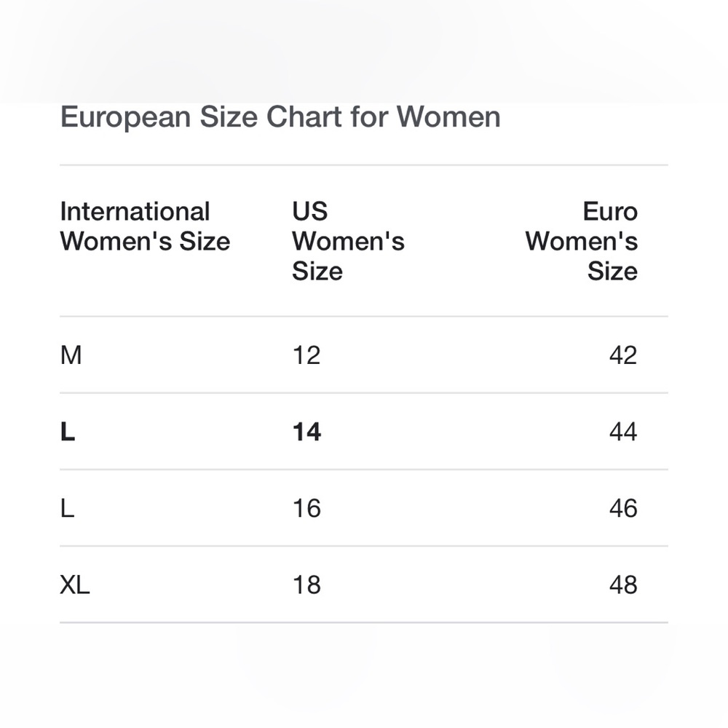Image resolution: width=728 pixels, height=728 pixels.
Task: Click the US size 16 cell
Action: coord(306,508)
